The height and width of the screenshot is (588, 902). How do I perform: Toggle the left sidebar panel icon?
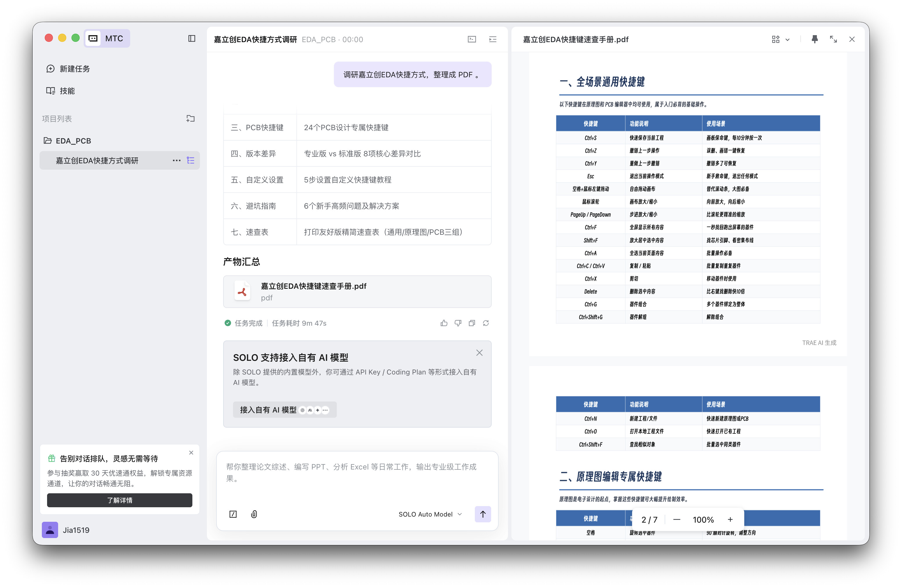click(x=192, y=39)
